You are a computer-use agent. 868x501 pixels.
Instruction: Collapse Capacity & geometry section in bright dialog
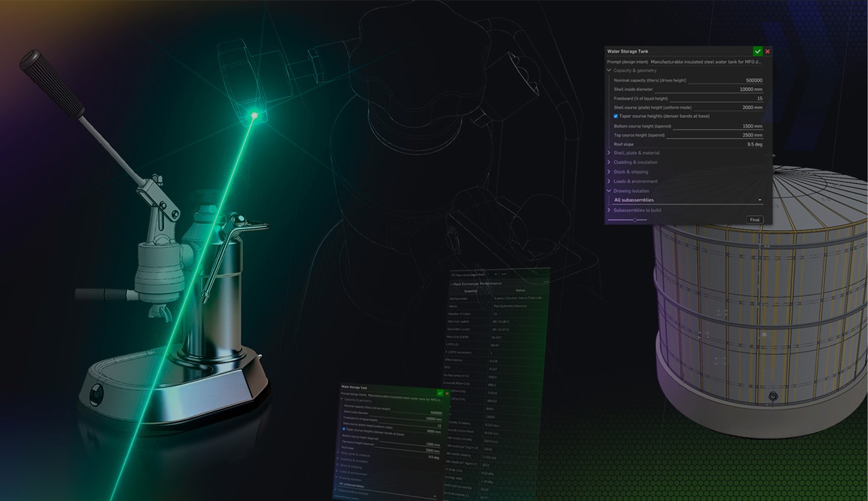[609, 71]
